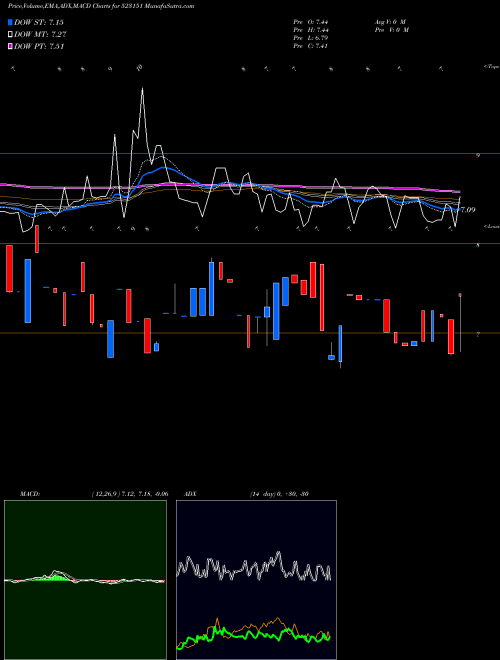Click the price axis label 8
500x660 pixels.
[x=478, y=245]
